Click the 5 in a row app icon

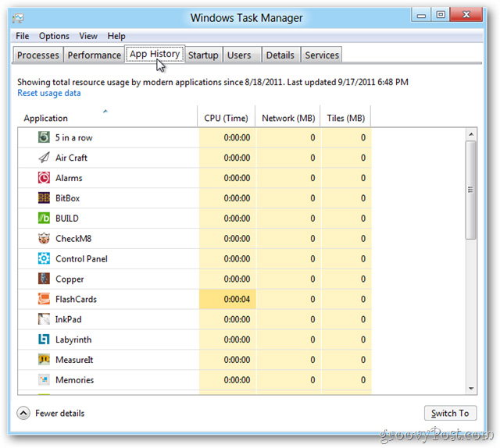[x=44, y=137]
